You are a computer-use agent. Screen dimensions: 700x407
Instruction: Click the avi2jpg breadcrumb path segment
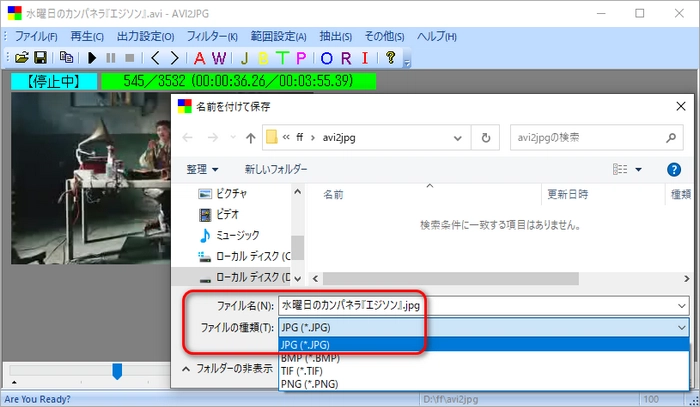[x=339, y=138]
